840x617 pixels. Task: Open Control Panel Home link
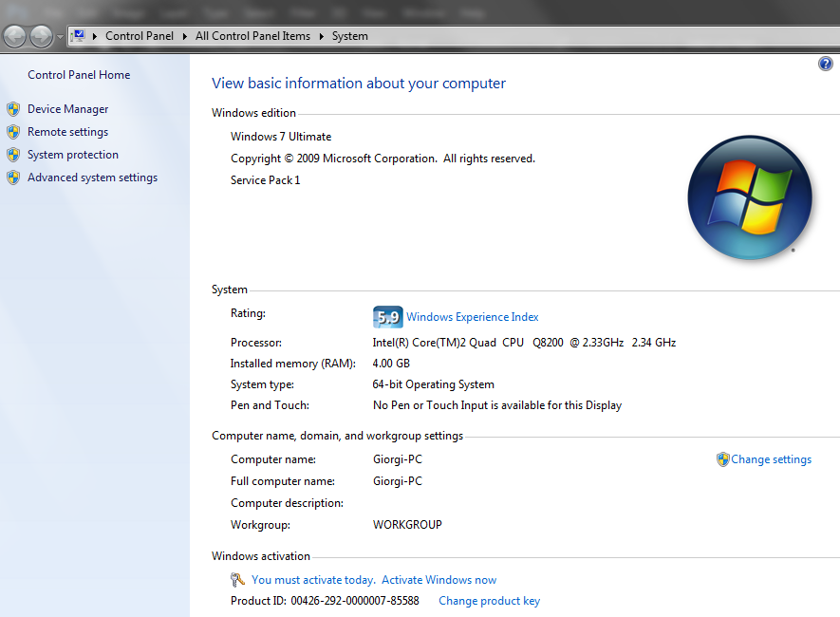coord(79,75)
